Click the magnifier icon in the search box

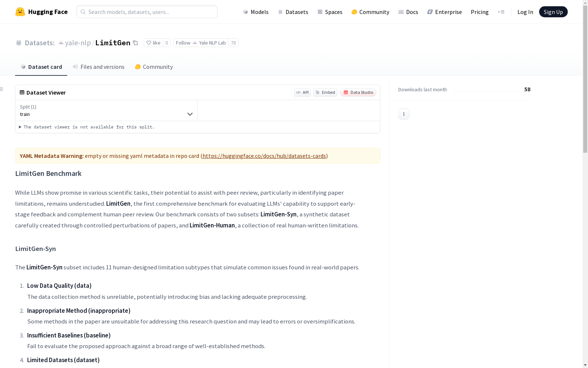pos(83,12)
